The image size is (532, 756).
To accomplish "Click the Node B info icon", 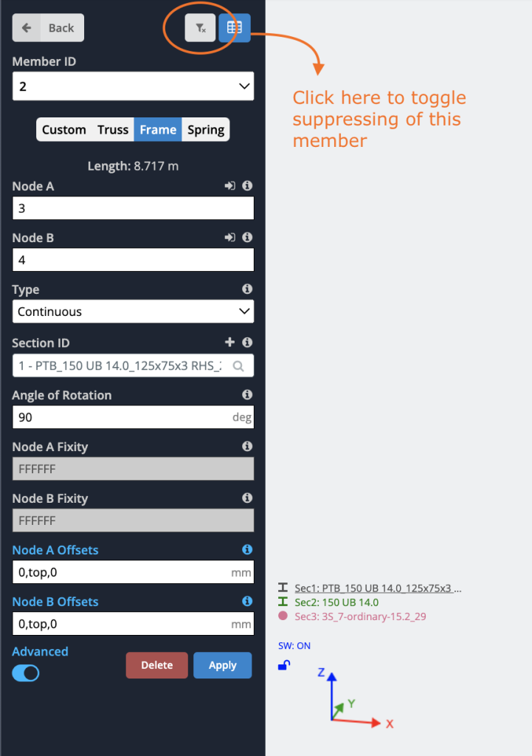I will tap(247, 238).
